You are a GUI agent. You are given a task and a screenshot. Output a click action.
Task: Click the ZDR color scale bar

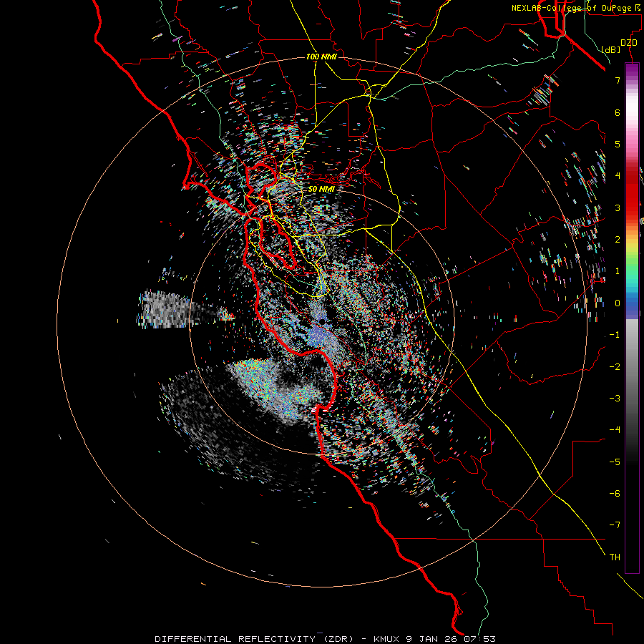pos(632,318)
